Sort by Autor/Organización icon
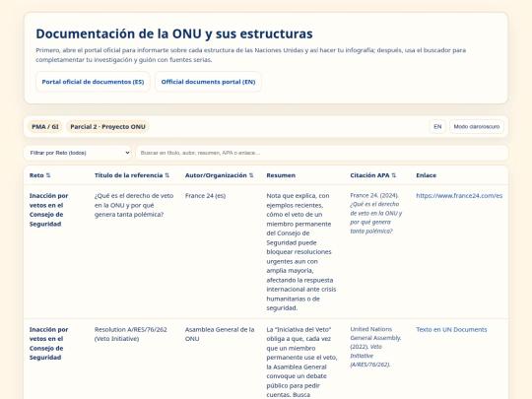The height and width of the screenshot is (399, 532). (x=251, y=175)
